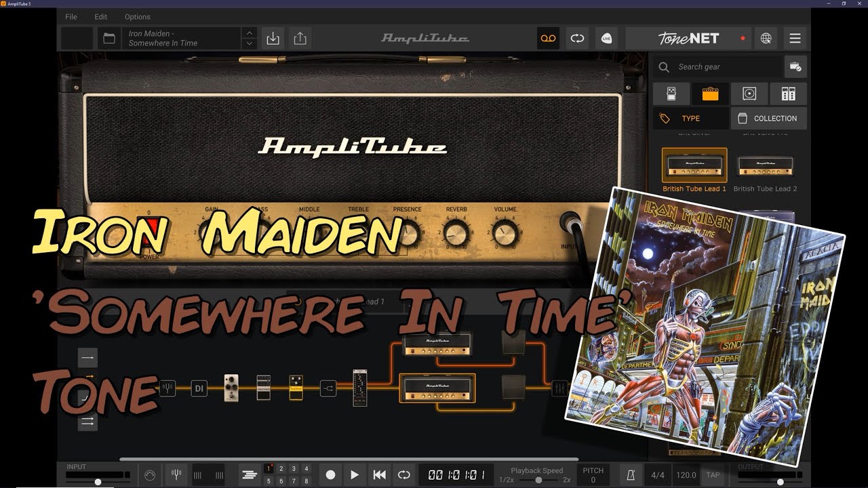Click the save preset download icon
868x488 pixels.
click(x=273, y=39)
